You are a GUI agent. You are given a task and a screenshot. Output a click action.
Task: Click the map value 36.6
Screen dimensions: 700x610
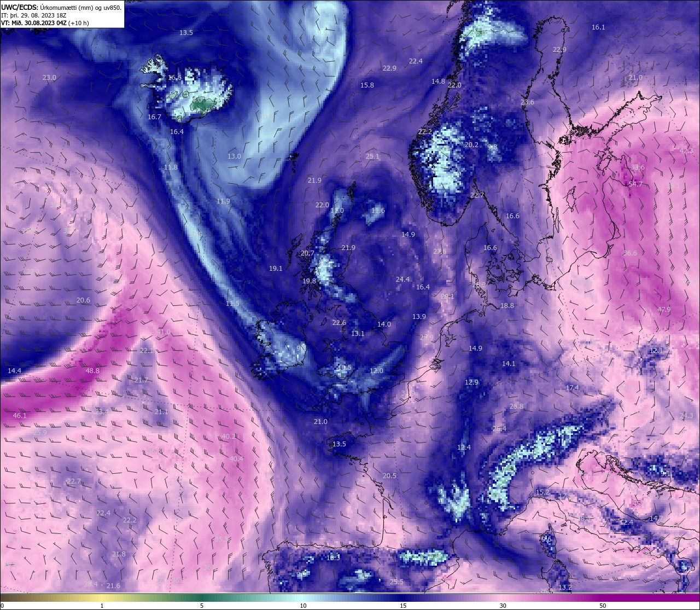630,253
